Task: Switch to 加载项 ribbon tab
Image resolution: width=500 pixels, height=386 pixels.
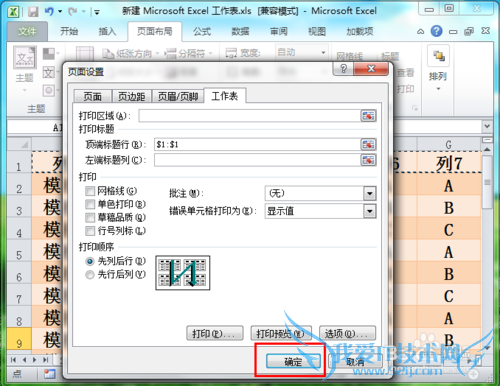Action: click(360, 32)
